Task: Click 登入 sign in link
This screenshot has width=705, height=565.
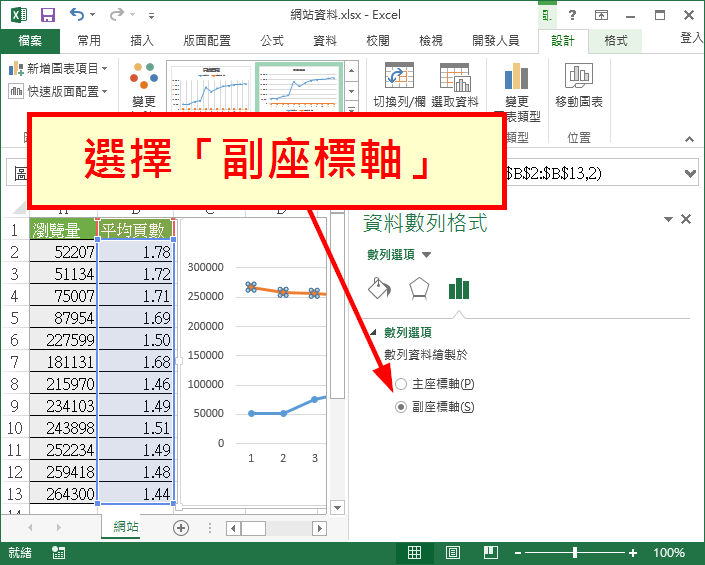Action: [692, 38]
